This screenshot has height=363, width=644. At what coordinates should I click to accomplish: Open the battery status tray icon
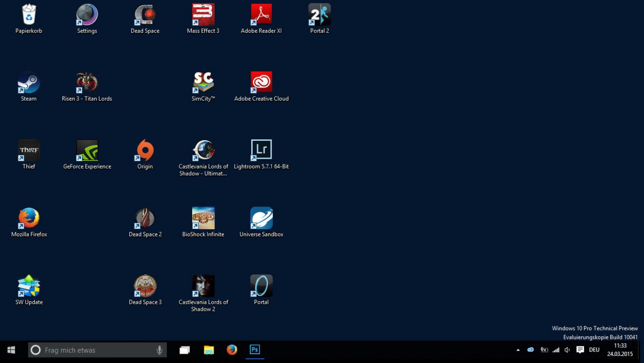pos(544,350)
